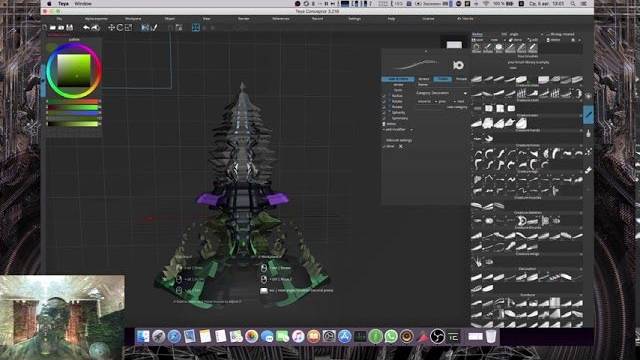Click the paste toolbar icon
The height and width of the screenshot is (360, 640).
pos(179,27)
